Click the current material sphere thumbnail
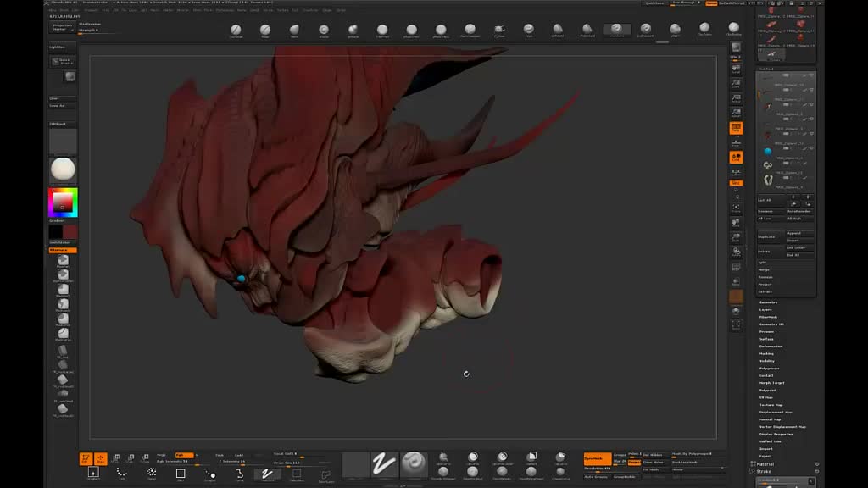Viewport: 868px width, 488px height. [x=63, y=169]
